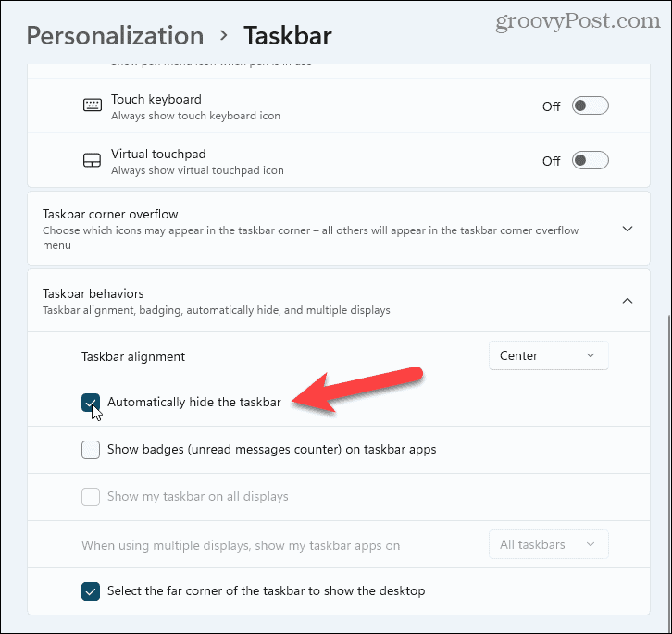The height and width of the screenshot is (634, 672).
Task: Open the All taskbars dropdown
Action: click(548, 544)
